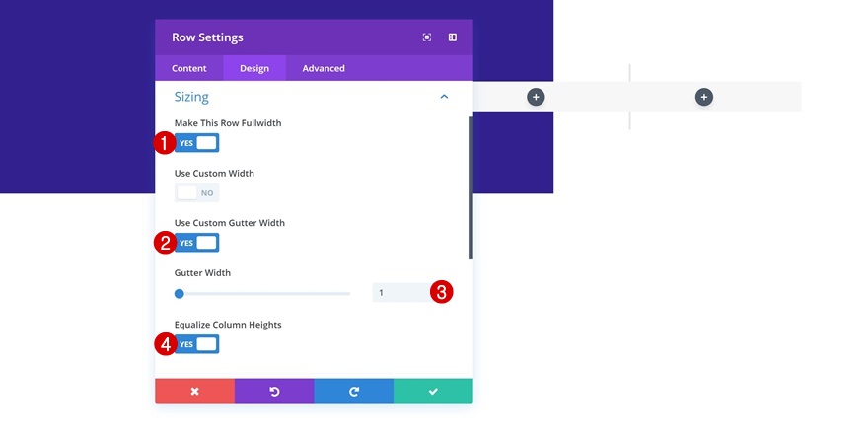The image size is (868, 439).
Task: Collapse the Sizing section chevron
Action: pyautogui.click(x=444, y=97)
